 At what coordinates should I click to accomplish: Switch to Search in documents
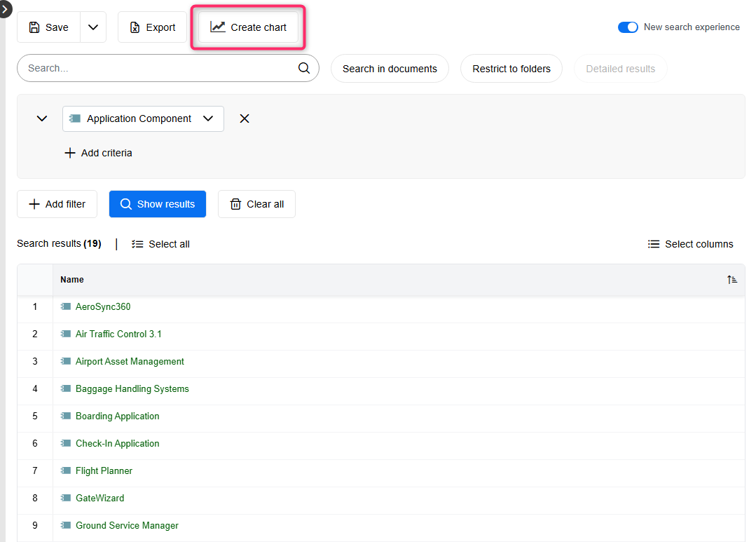pos(390,68)
